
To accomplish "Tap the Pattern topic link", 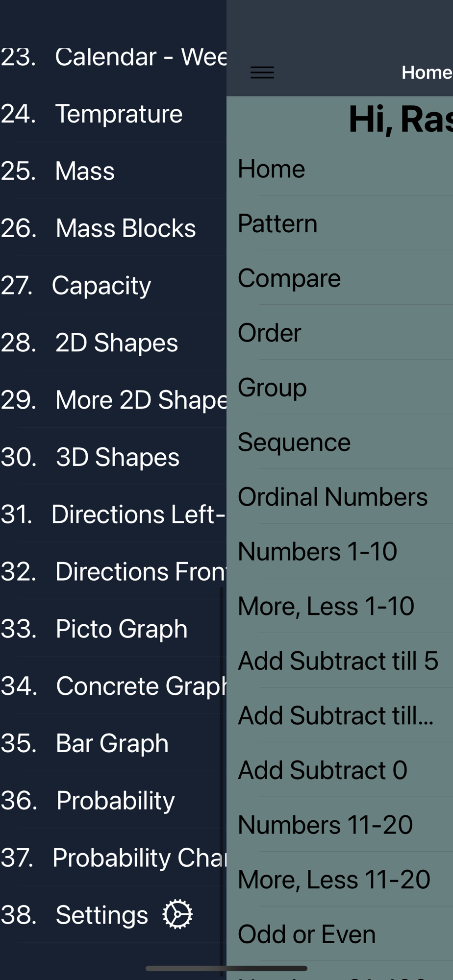I will (277, 223).
